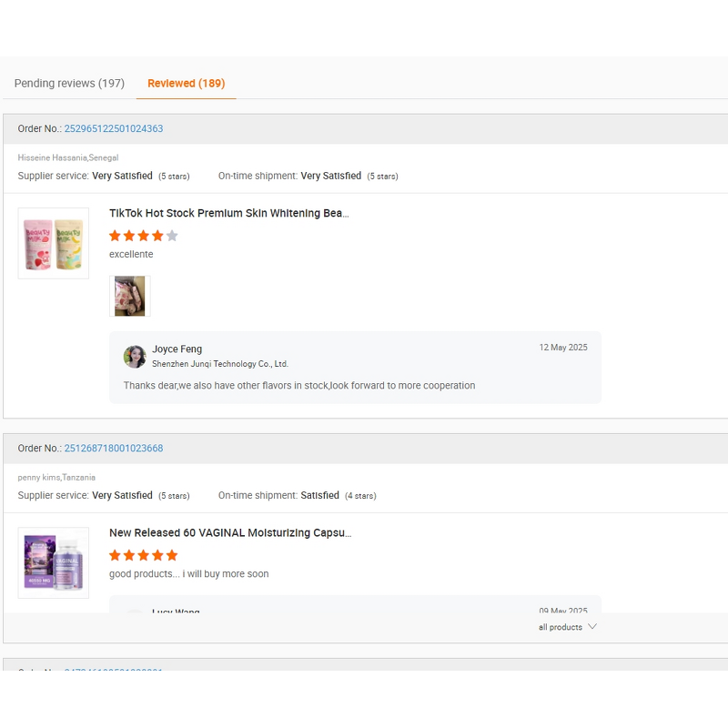Click the fifth empty star on TikTok product rating
Viewport: 728px width, 728px height.
pyautogui.click(x=170, y=235)
